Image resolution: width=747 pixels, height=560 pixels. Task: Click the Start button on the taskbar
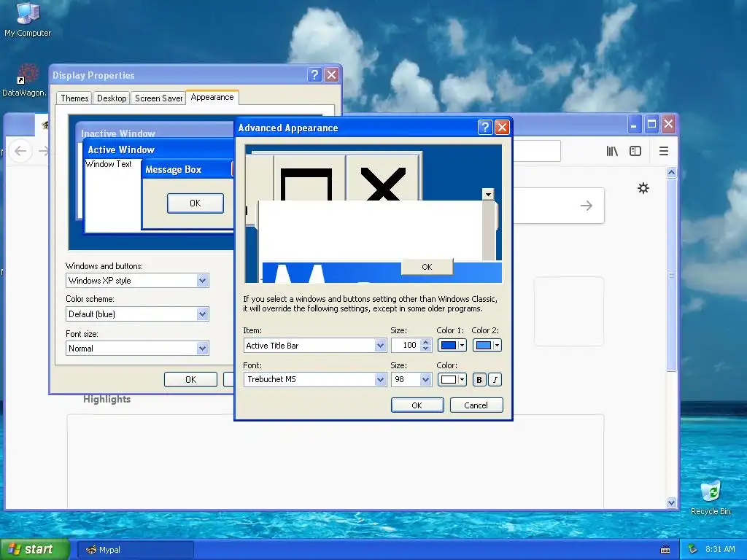coord(35,549)
